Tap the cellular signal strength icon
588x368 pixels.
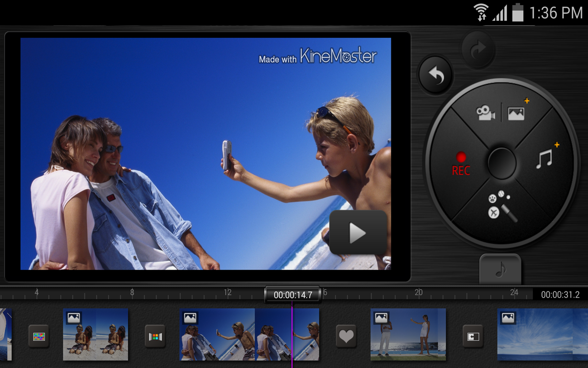pyautogui.click(x=501, y=13)
